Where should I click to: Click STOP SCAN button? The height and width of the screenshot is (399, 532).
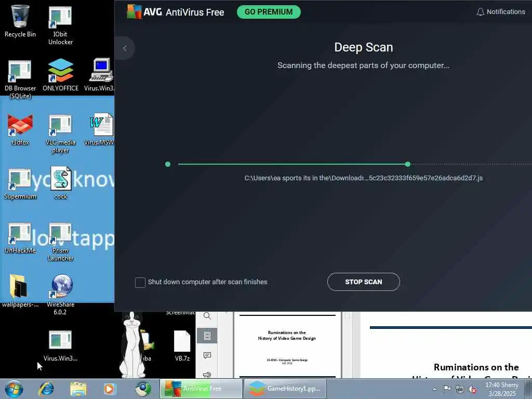pyautogui.click(x=363, y=282)
